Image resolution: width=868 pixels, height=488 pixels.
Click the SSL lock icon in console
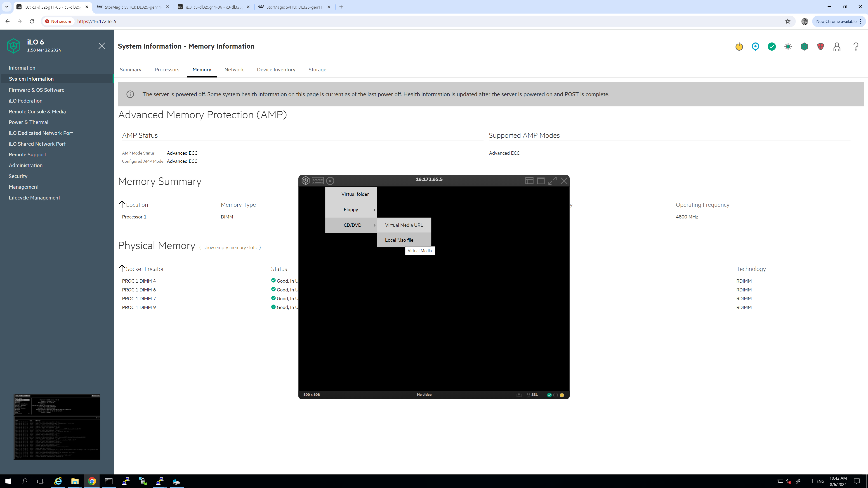click(x=528, y=395)
